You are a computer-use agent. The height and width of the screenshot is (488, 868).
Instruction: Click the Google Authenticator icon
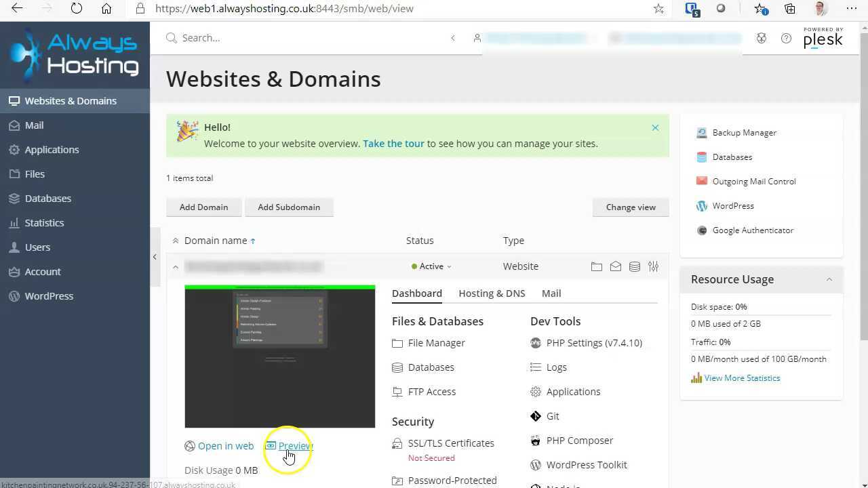point(702,230)
